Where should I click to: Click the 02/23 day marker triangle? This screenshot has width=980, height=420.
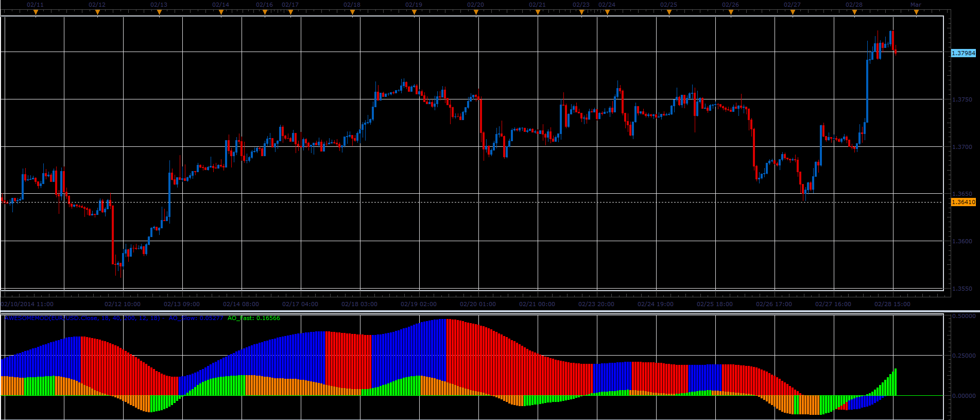pos(581,13)
